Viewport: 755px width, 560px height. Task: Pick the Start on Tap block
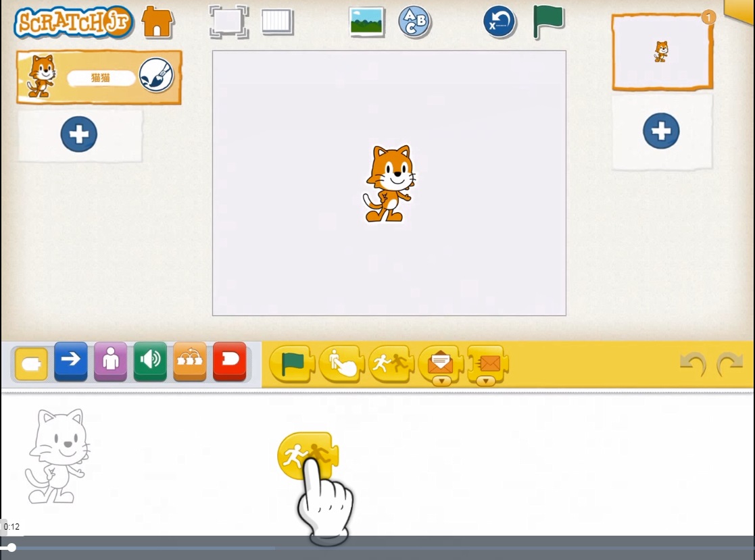(341, 364)
